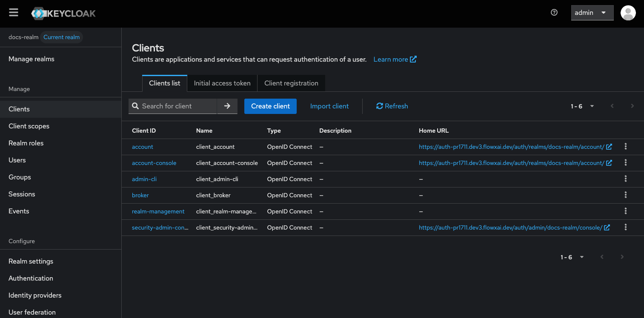Click the Create client button

click(x=270, y=106)
